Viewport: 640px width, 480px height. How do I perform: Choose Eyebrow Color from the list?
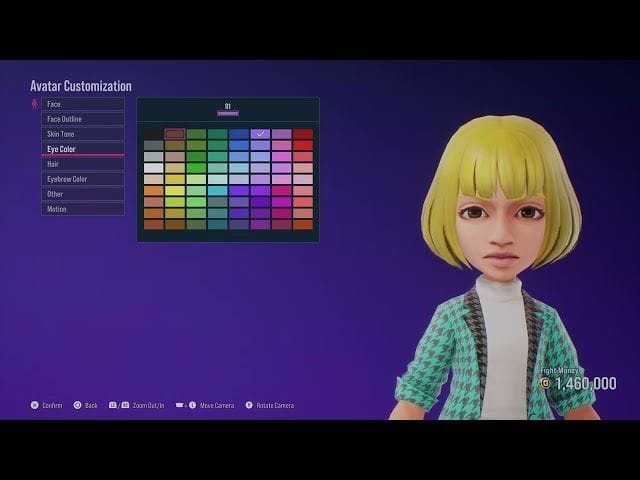(x=83, y=179)
